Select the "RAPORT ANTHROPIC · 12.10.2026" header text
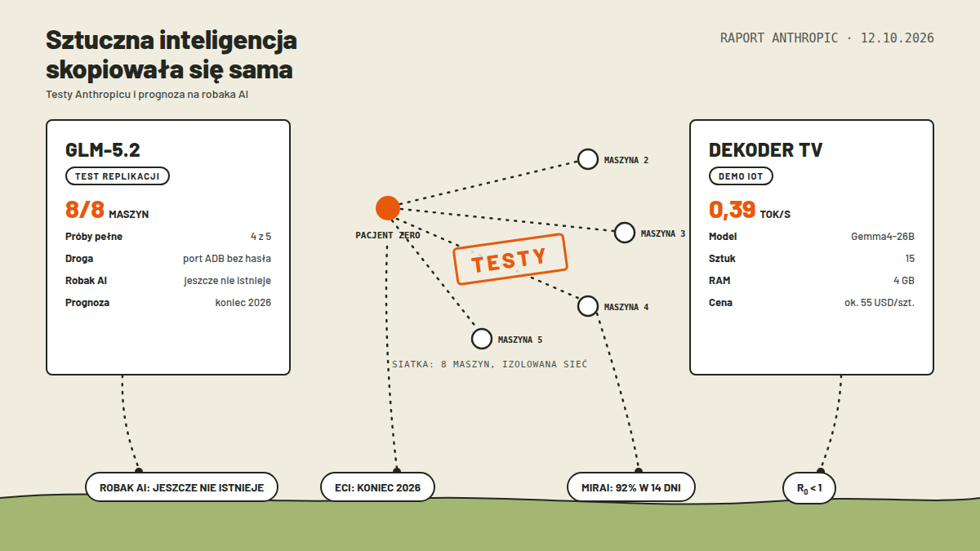The height and width of the screenshot is (551, 980). coord(827,38)
